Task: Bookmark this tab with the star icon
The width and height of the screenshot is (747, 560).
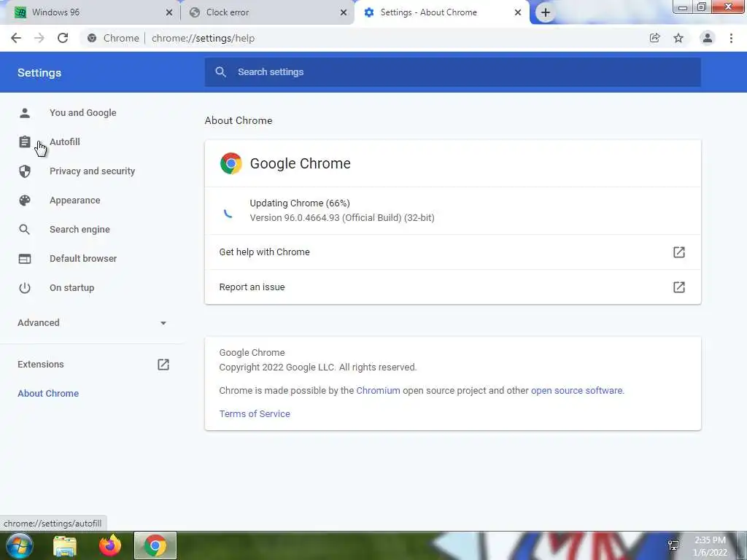Action: point(678,38)
